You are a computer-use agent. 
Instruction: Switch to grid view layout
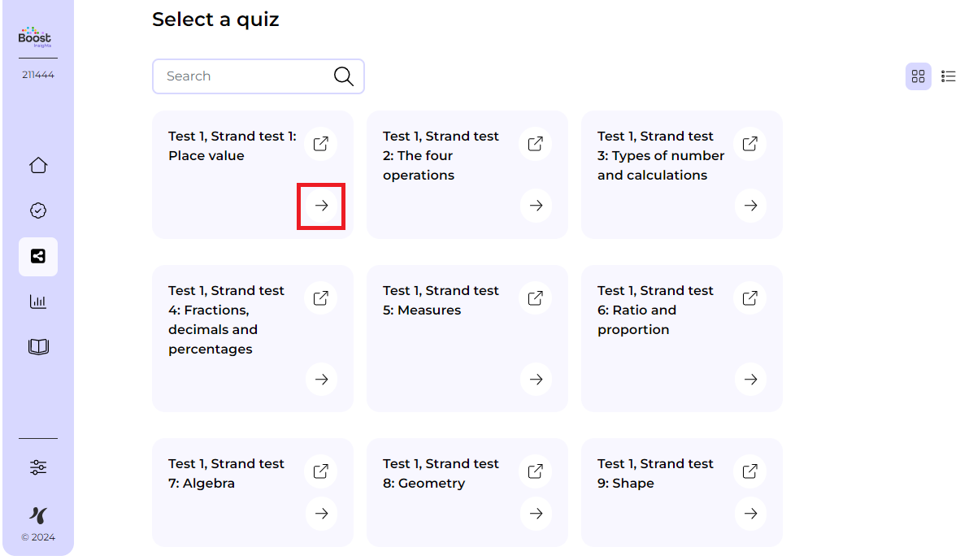tap(919, 76)
